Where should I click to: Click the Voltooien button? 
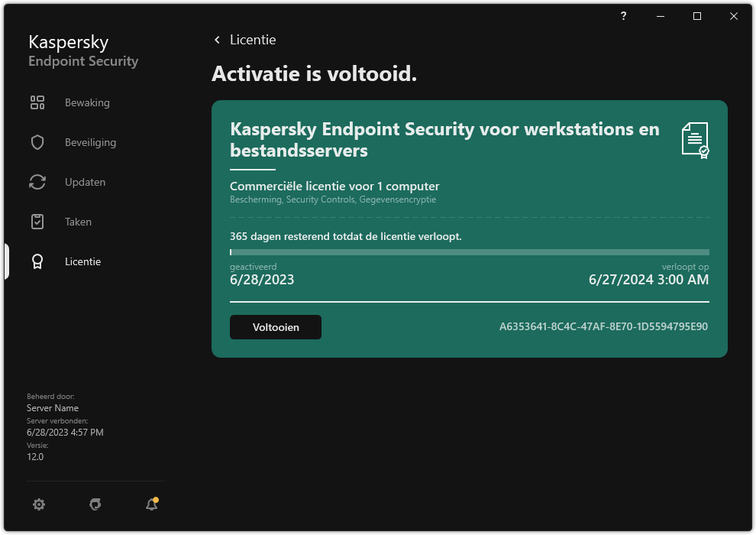[x=275, y=326]
